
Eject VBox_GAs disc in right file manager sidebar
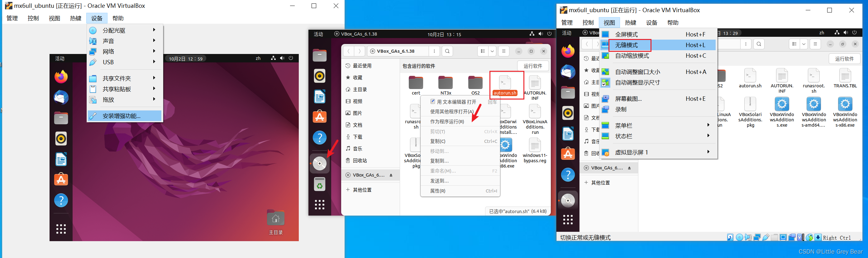tap(629, 168)
